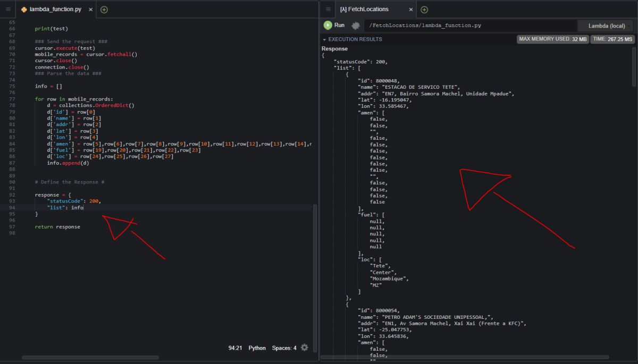The width and height of the screenshot is (638, 364).
Task: Click the line 'info = []'
Action: click(x=48, y=86)
